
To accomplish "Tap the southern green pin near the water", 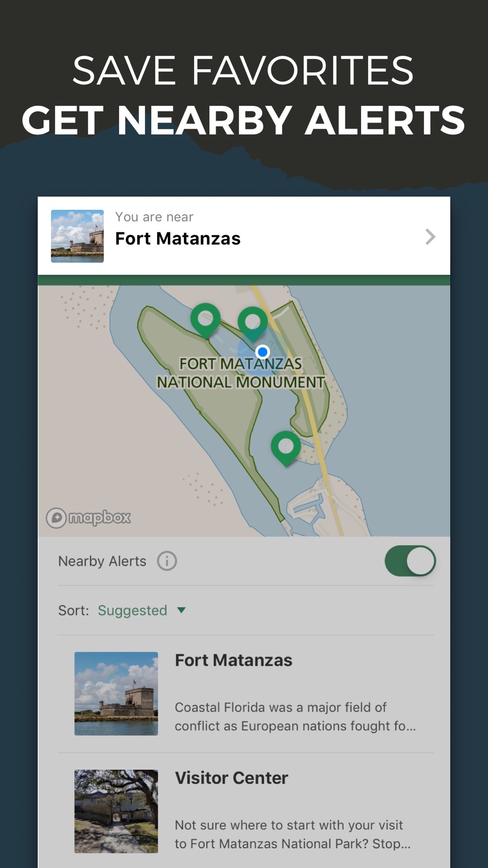I will [286, 447].
